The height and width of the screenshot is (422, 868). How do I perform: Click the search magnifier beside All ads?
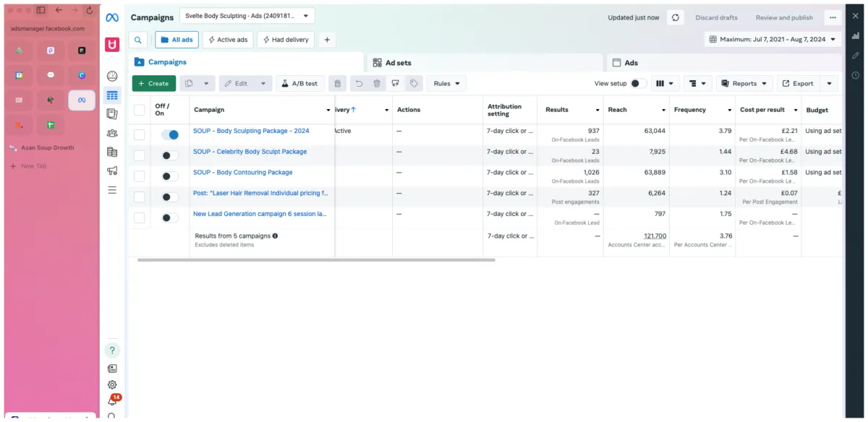[x=138, y=40]
